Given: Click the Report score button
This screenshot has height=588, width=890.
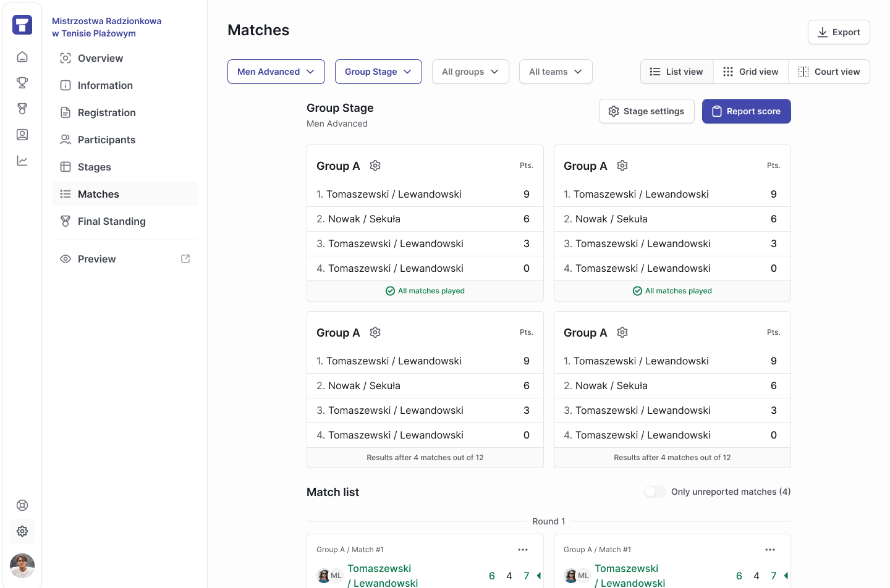Looking at the screenshot, I should (747, 111).
